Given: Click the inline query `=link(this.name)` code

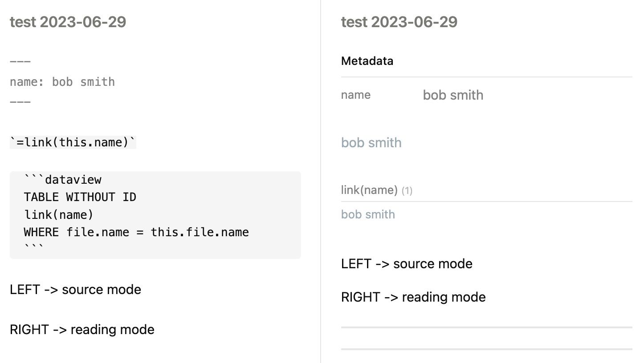Looking at the screenshot, I should (73, 142).
